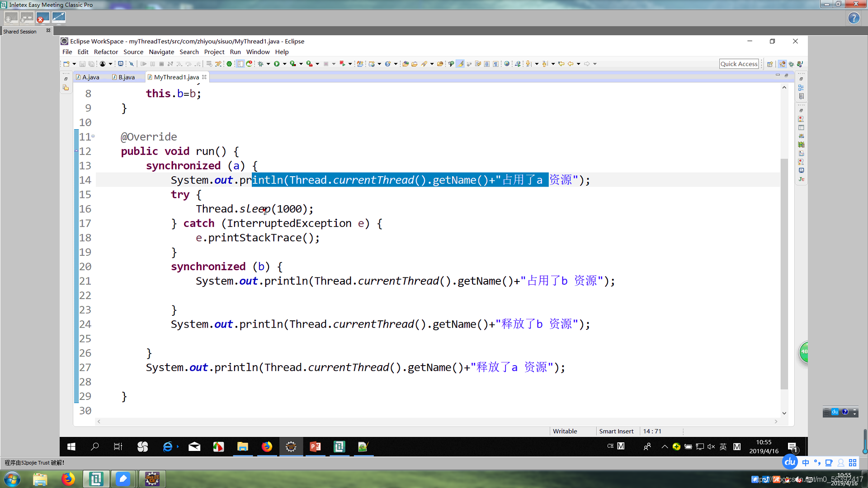
Task: Close the Shared Session tab
Action: 48,31
